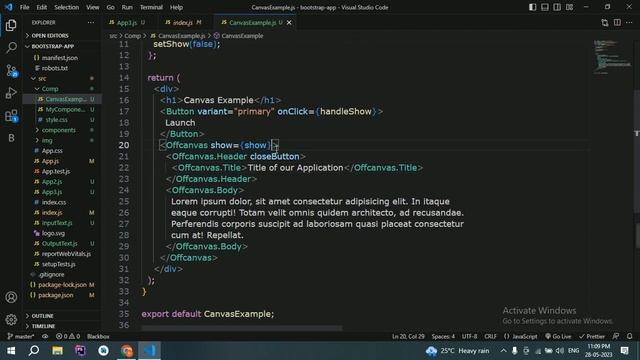Open App.test.js in explorer
The height and width of the screenshot is (360, 640).
point(56,171)
